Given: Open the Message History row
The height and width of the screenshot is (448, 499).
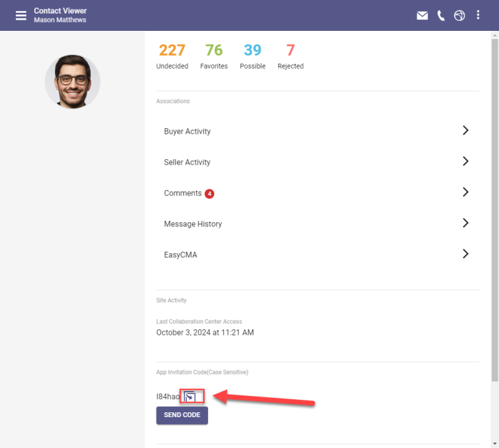Looking at the screenshot, I should pyautogui.click(x=317, y=224).
